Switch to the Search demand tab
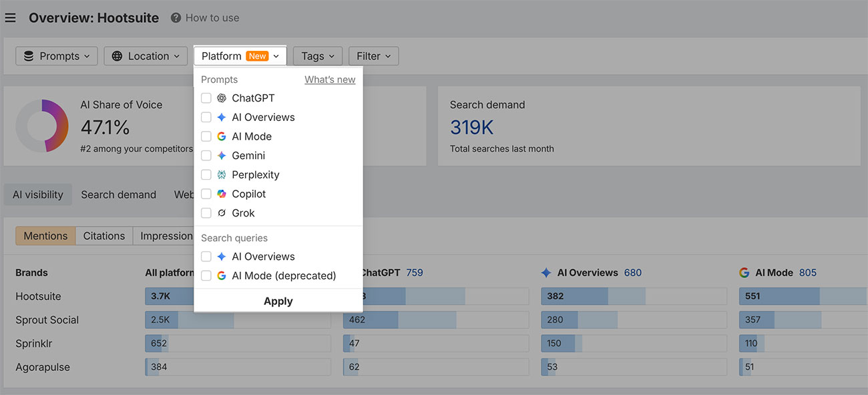 pyautogui.click(x=119, y=194)
